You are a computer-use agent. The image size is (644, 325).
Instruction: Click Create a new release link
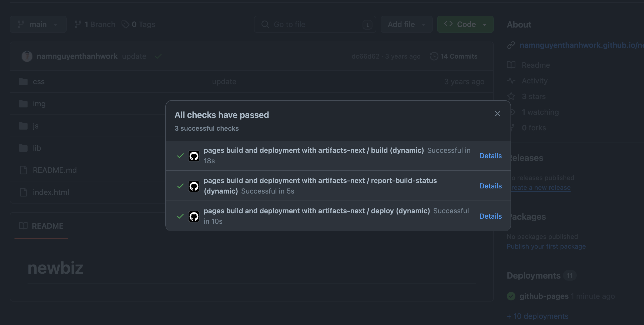tap(541, 188)
